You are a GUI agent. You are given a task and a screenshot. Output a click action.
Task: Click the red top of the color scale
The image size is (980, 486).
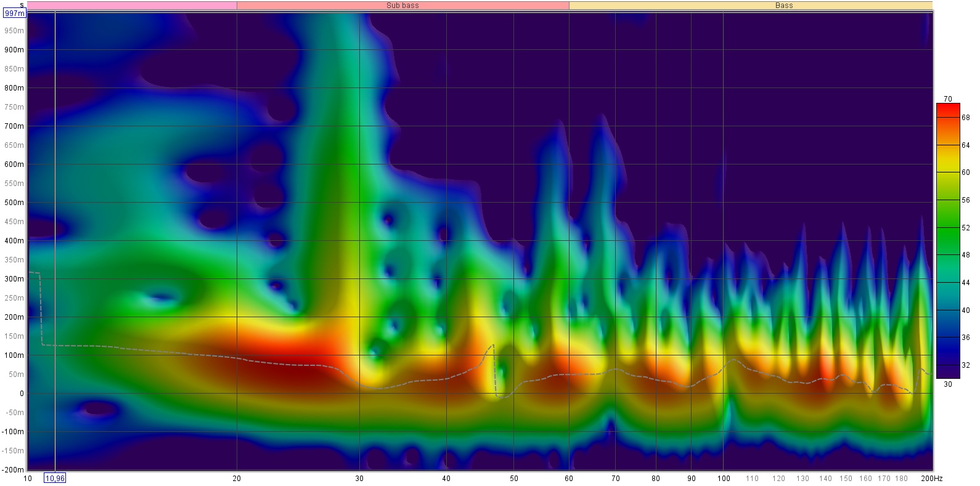947,108
